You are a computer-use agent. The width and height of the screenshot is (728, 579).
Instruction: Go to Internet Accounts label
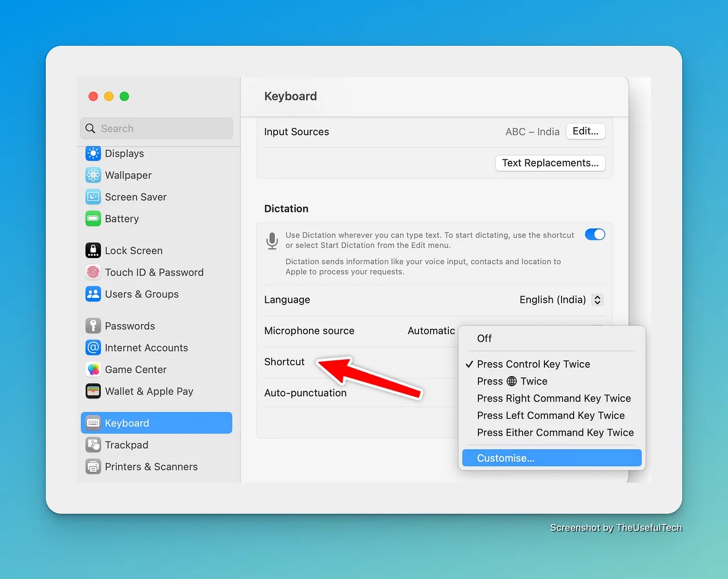147,348
